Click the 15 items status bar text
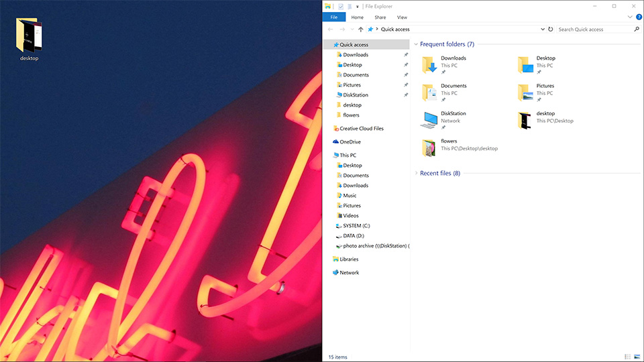This screenshot has width=644, height=362. [x=337, y=357]
